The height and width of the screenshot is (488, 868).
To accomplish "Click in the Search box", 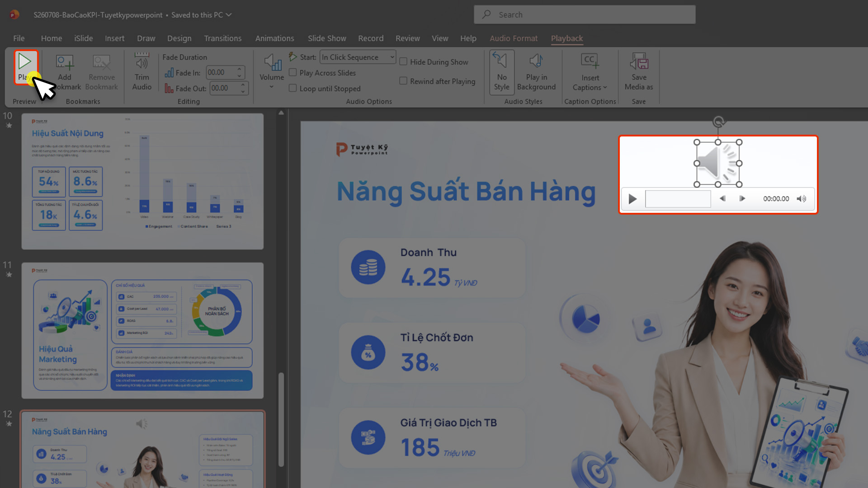I will coord(585,14).
